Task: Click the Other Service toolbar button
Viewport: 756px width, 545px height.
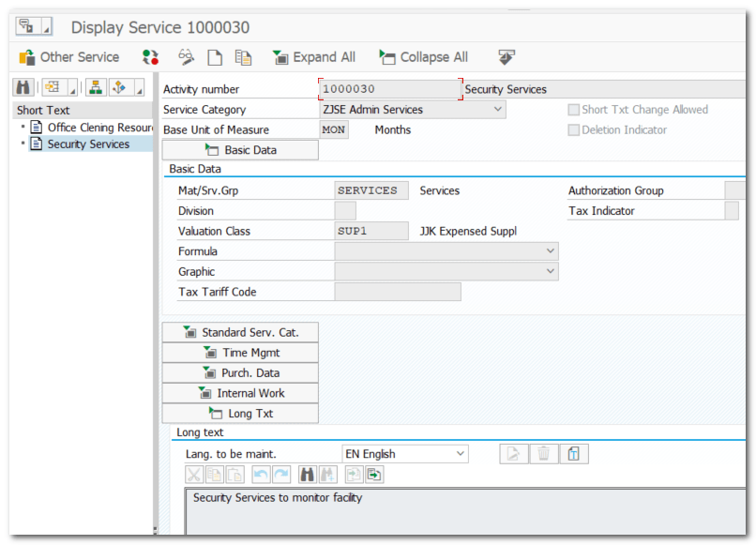Action: [69, 57]
